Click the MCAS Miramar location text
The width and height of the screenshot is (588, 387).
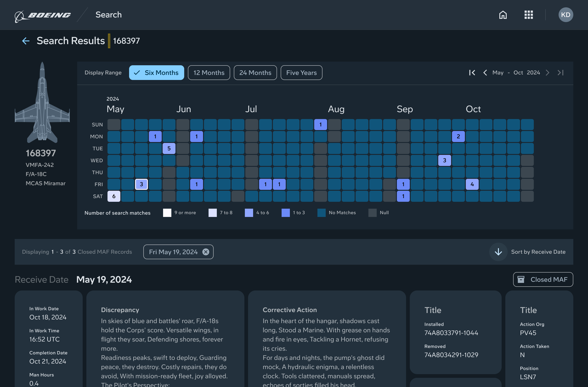(45, 183)
